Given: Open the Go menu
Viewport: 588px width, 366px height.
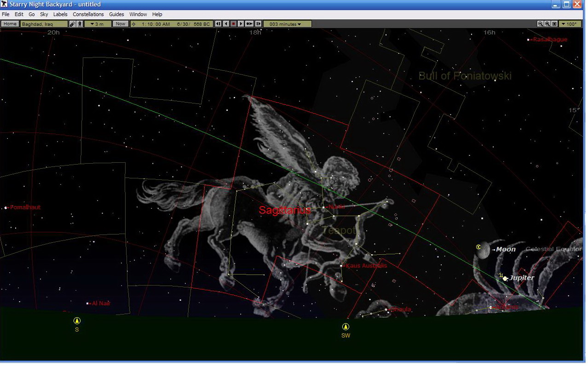Looking at the screenshot, I should (32, 14).
